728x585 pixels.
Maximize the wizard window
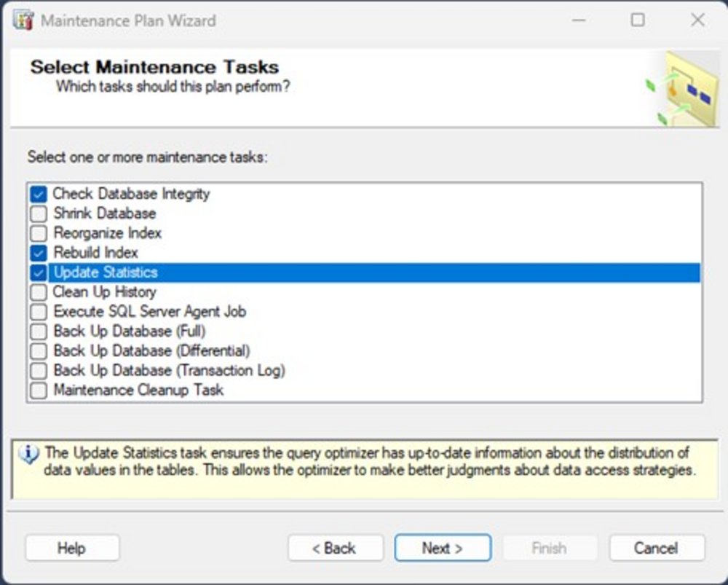[638, 20]
